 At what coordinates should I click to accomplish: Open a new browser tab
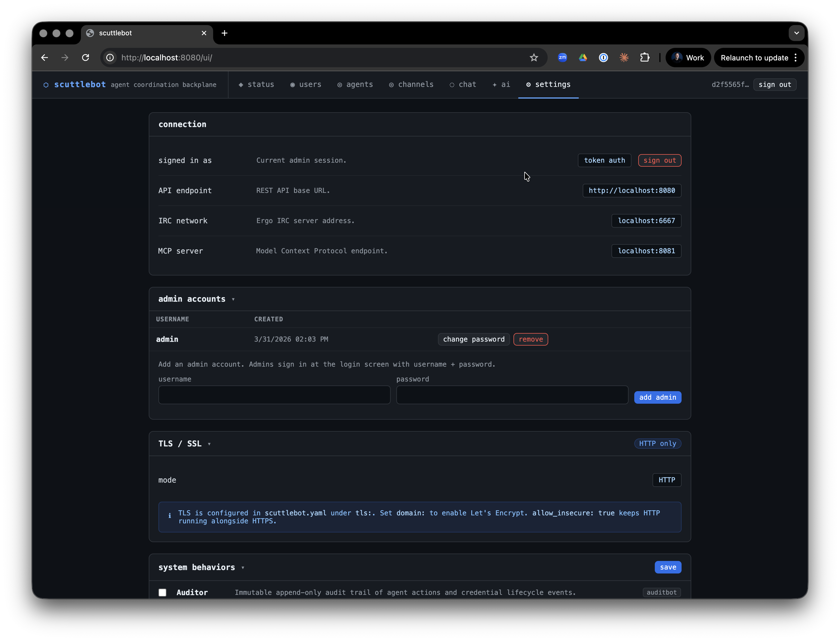pyautogui.click(x=225, y=33)
